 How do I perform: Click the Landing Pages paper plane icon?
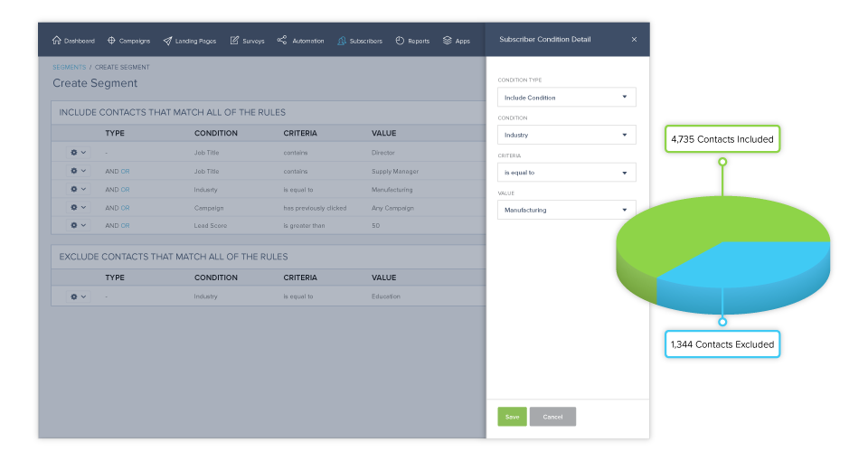point(168,41)
